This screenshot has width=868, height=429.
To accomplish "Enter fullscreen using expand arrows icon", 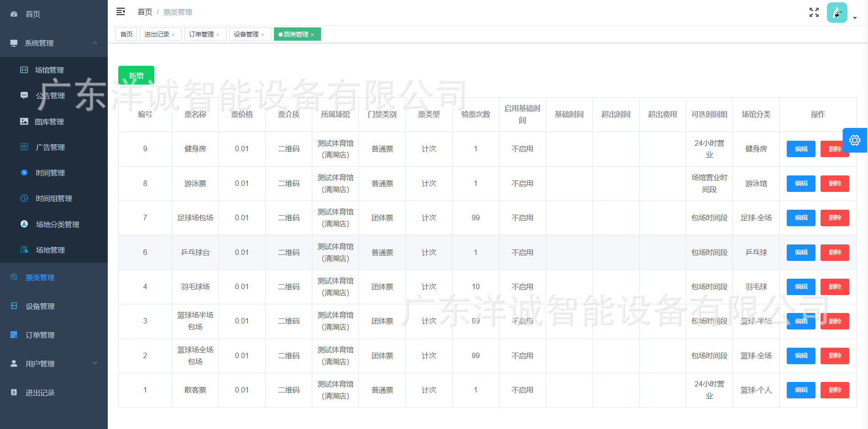I will click(814, 12).
